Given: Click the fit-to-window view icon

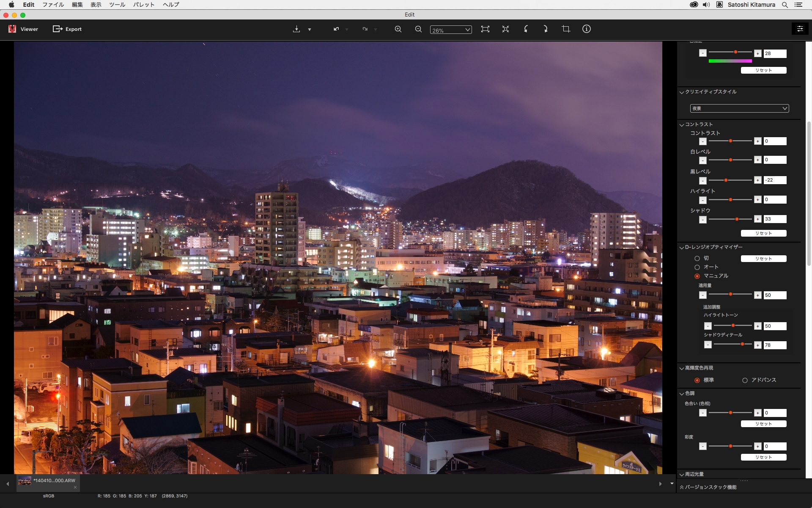Looking at the screenshot, I should tap(485, 29).
